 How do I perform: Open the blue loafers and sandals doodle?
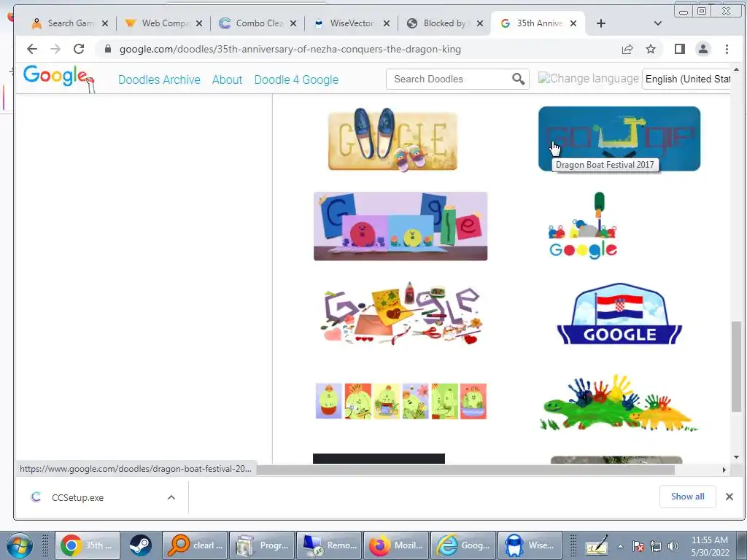pos(392,140)
